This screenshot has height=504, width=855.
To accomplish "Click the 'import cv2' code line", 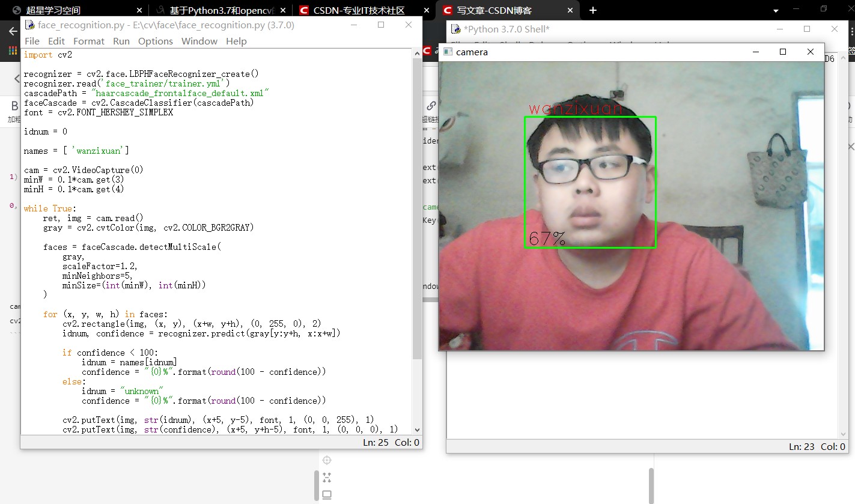I will coord(48,55).
